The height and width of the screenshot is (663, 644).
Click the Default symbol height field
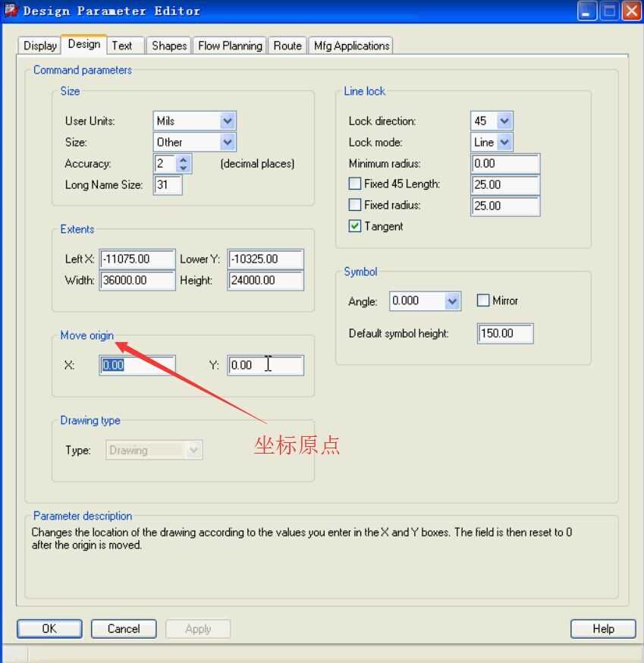(x=505, y=334)
